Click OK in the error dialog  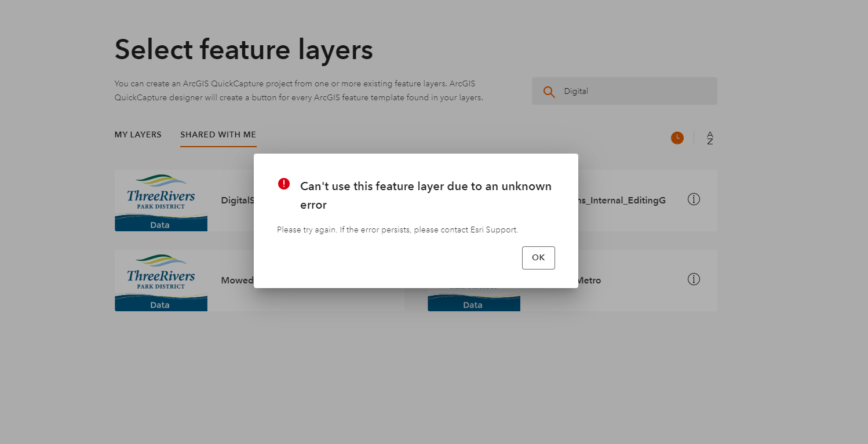(538, 258)
